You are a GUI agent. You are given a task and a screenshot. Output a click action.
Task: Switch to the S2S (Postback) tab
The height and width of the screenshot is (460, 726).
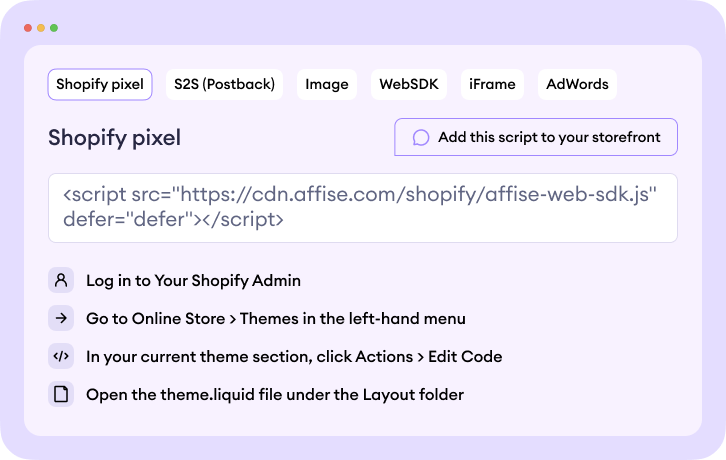point(224,84)
